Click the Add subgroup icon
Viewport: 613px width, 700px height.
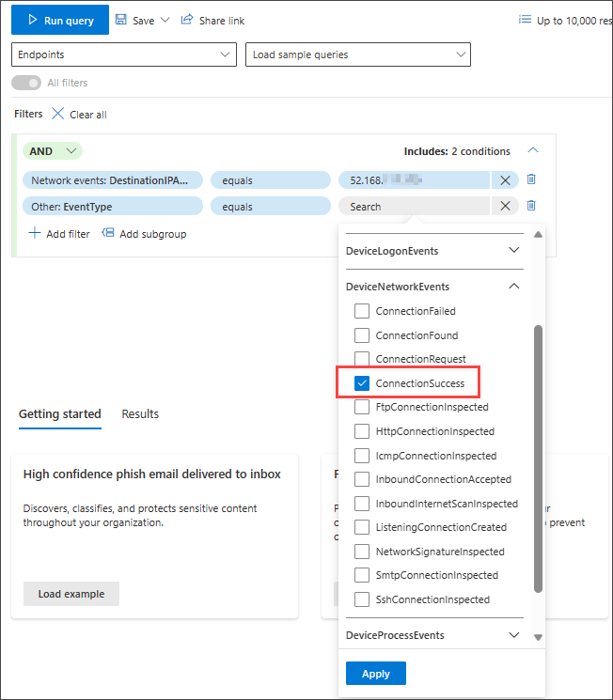108,233
